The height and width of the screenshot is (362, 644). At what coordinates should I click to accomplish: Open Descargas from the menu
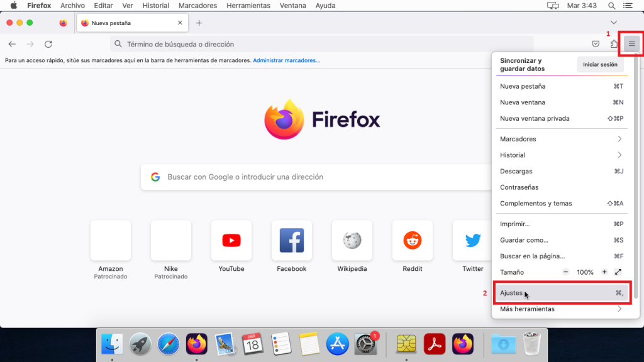(x=562, y=171)
